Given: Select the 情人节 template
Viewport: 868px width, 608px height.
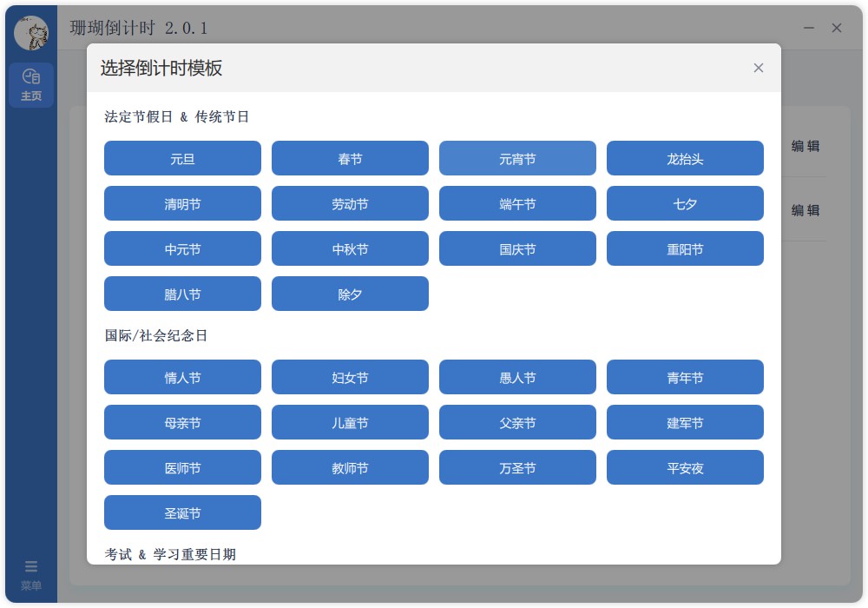Looking at the screenshot, I should point(182,377).
